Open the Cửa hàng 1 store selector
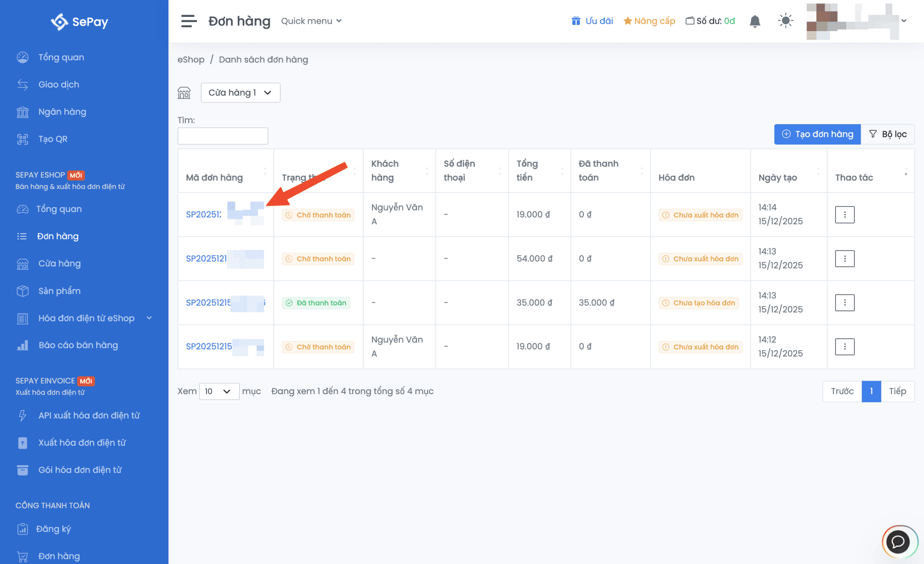The height and width of the screenshot is (564, 924). point(240,92)
